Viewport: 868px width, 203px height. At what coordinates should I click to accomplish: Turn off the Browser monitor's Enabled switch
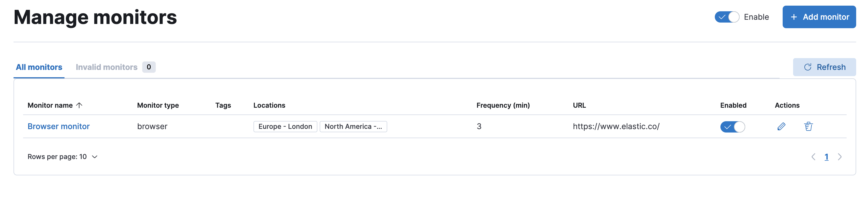[733, 127]
